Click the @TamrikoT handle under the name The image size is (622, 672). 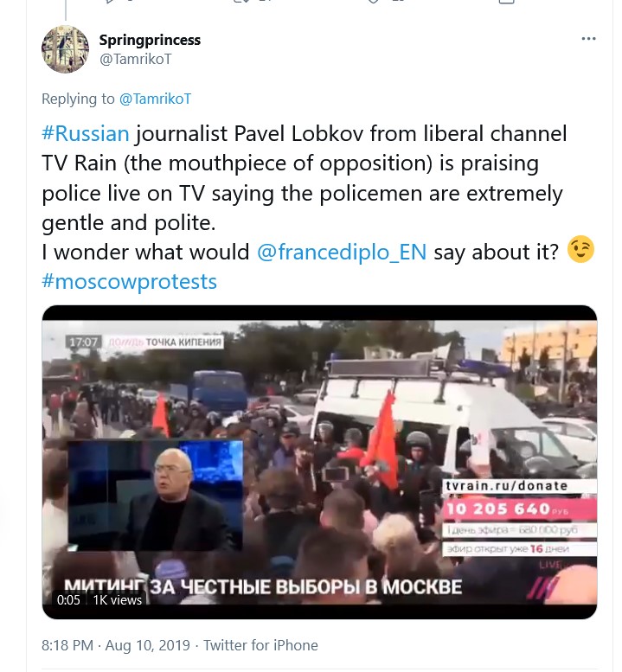click(136, 59)
